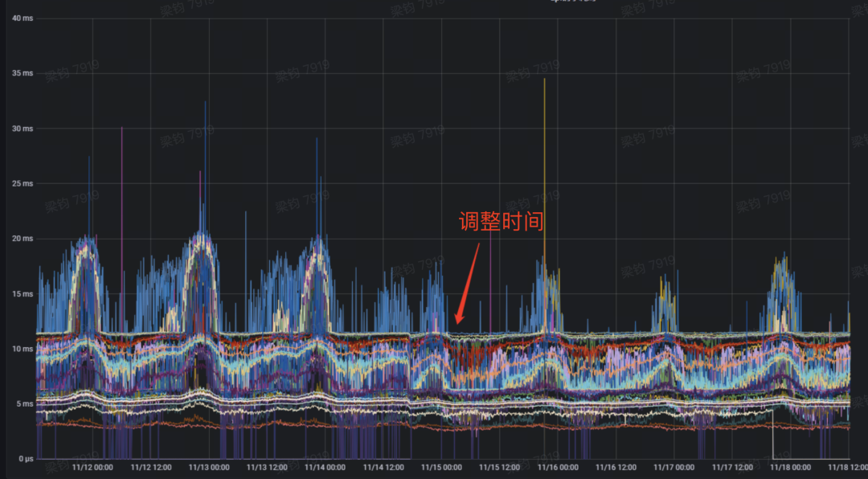
Task: Select the "11/13 12:00" time axis label
Action: tap(267, 468)
